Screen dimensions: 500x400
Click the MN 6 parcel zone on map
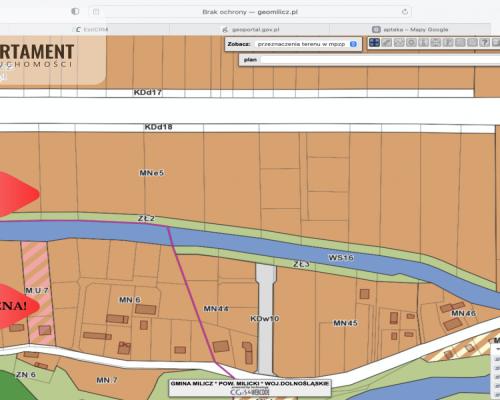130,300
